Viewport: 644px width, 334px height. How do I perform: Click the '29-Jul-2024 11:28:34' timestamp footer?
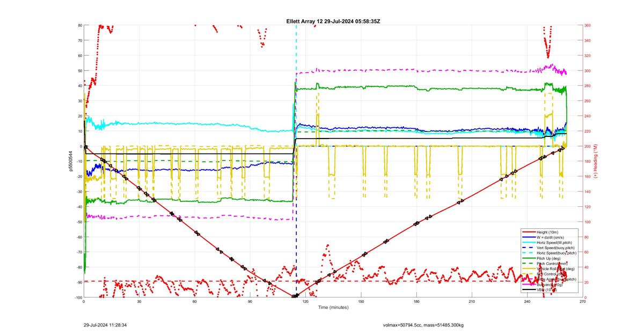pos(105,325)
